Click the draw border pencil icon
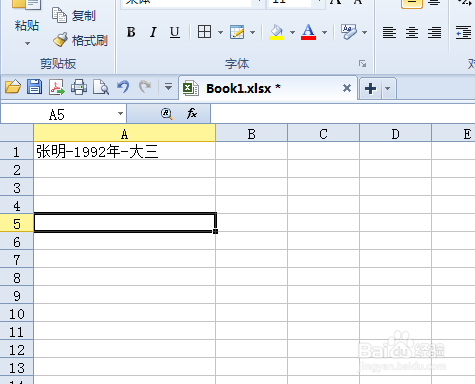 237,32
